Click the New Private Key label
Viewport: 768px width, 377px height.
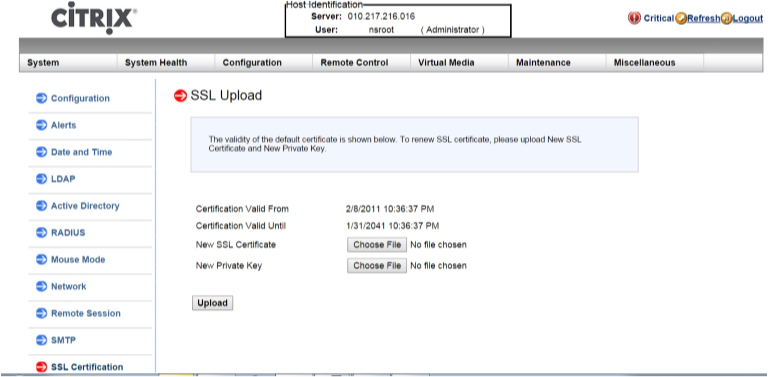229,266
